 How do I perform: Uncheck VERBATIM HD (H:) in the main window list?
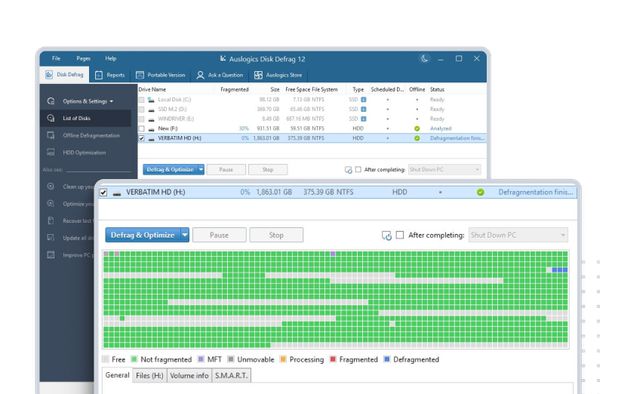coord(141,138)
